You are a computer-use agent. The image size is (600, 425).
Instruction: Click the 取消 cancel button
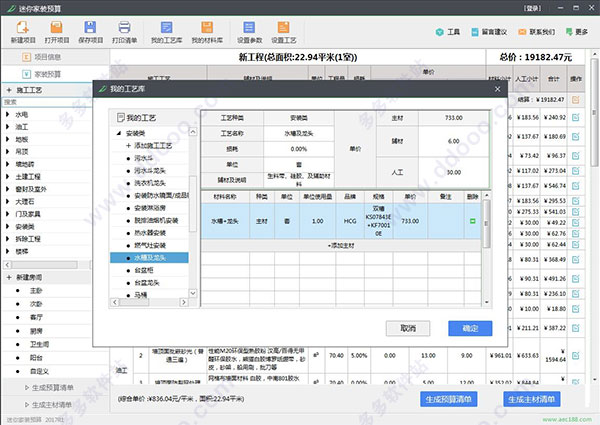(x=408, y=328)
